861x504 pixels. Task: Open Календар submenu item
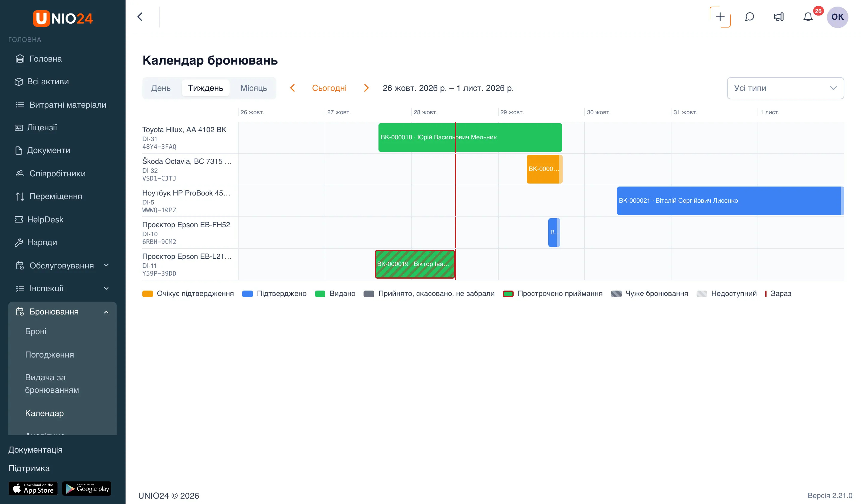pyautogui.click(x=45, y=413)
